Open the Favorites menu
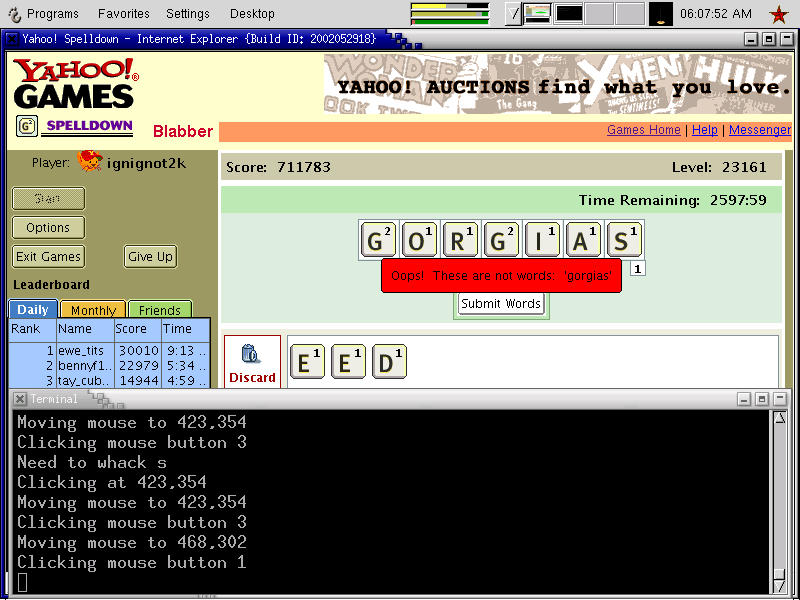 tap(123, 14)
